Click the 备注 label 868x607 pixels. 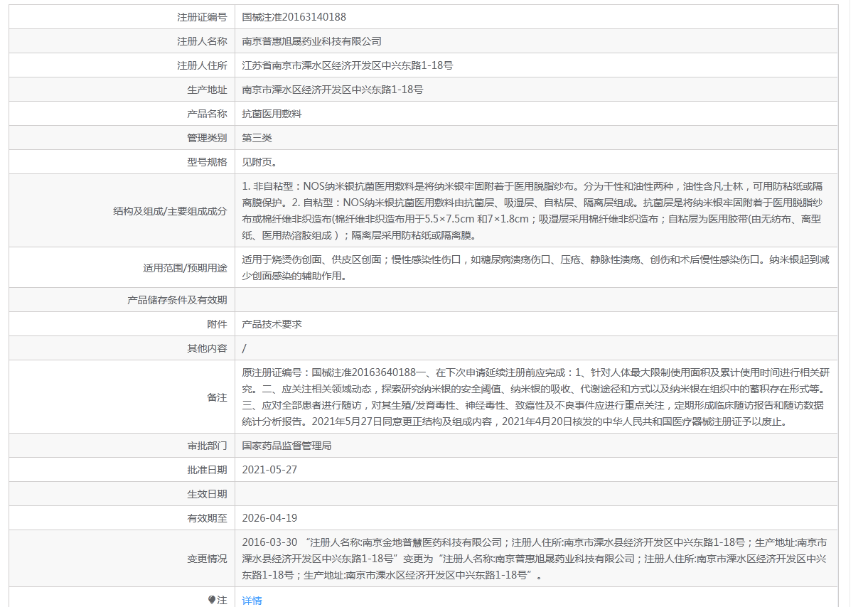pyautogui.click(x=217, y=397)
